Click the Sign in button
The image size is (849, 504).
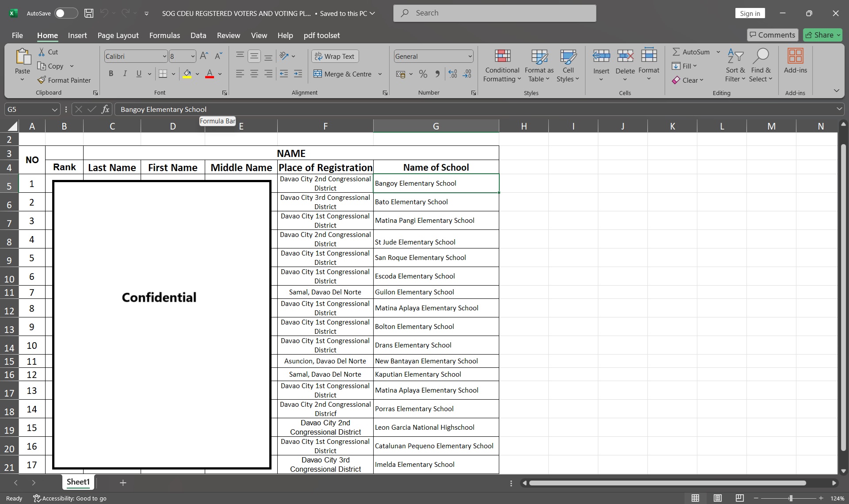(x=750, y=13)
